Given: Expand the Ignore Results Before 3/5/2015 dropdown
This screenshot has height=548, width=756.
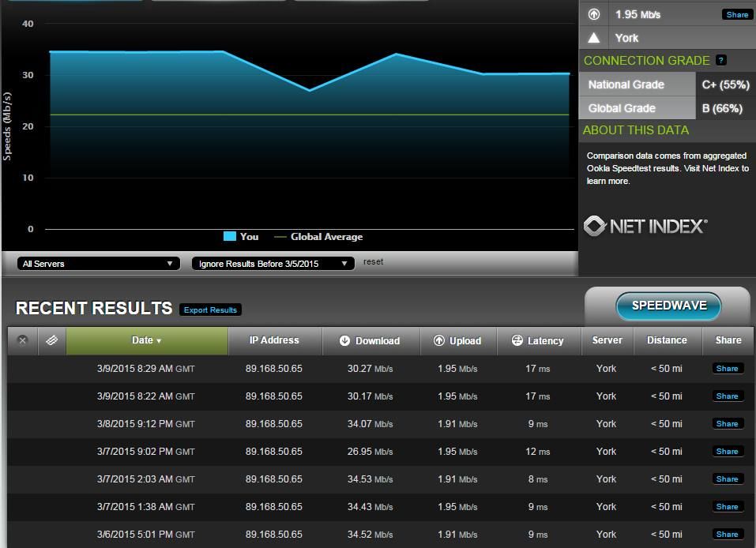Looking at the screenshot, I should 273,264.
